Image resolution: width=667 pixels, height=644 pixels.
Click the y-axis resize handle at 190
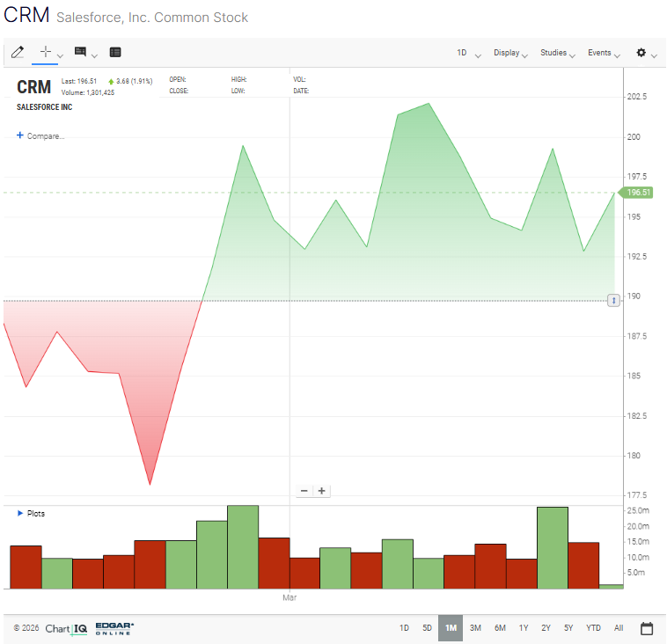[x=614, y=301]
